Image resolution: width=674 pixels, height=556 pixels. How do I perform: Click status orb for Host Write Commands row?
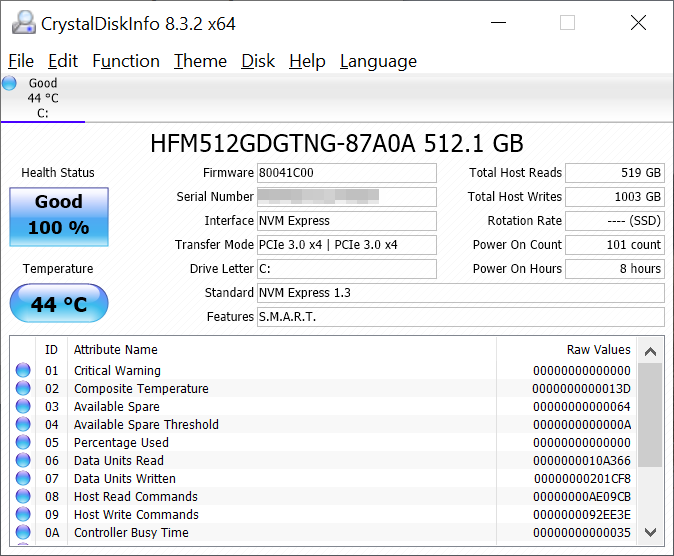(x=23, y=514)
